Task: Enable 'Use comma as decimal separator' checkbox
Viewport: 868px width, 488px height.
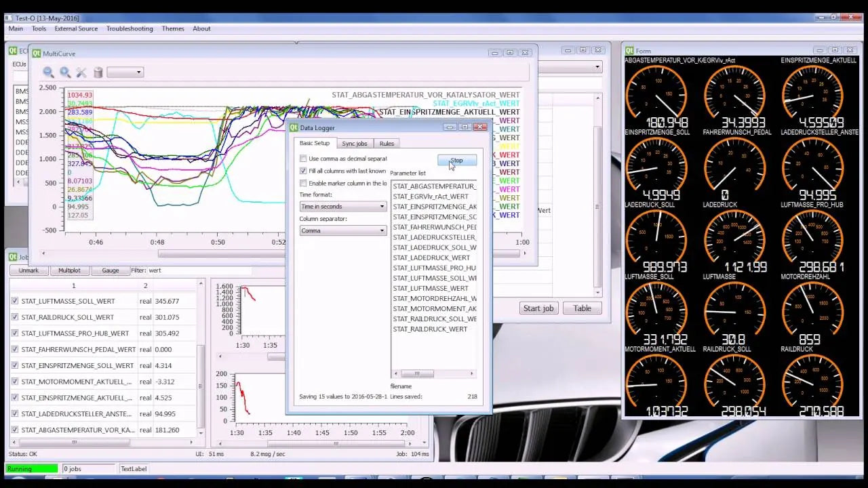Action: tap(303, 159)
